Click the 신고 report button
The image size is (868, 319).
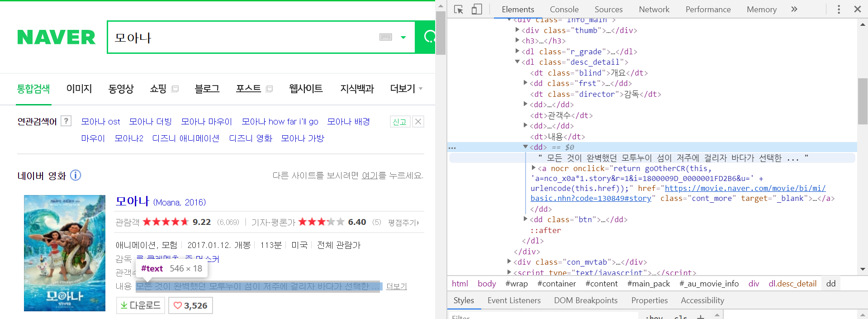400,121
